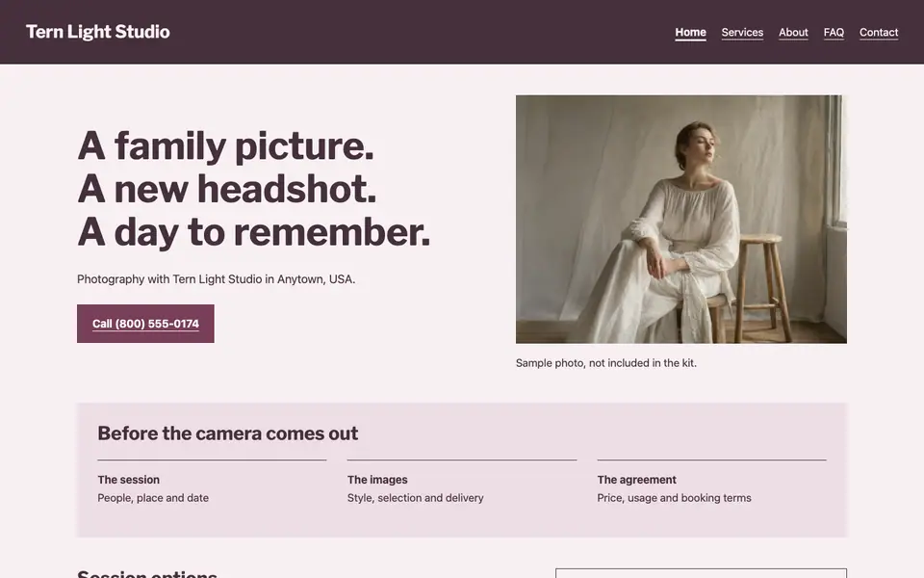Open the Contact page link
Screen dimensions: 924x578
878,33
